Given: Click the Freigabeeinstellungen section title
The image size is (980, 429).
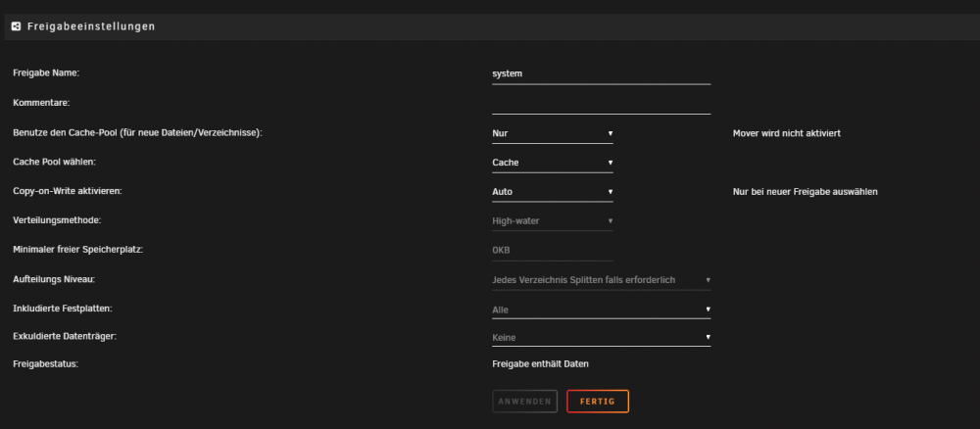Looking at the screenshot, I should coord(91,26).
